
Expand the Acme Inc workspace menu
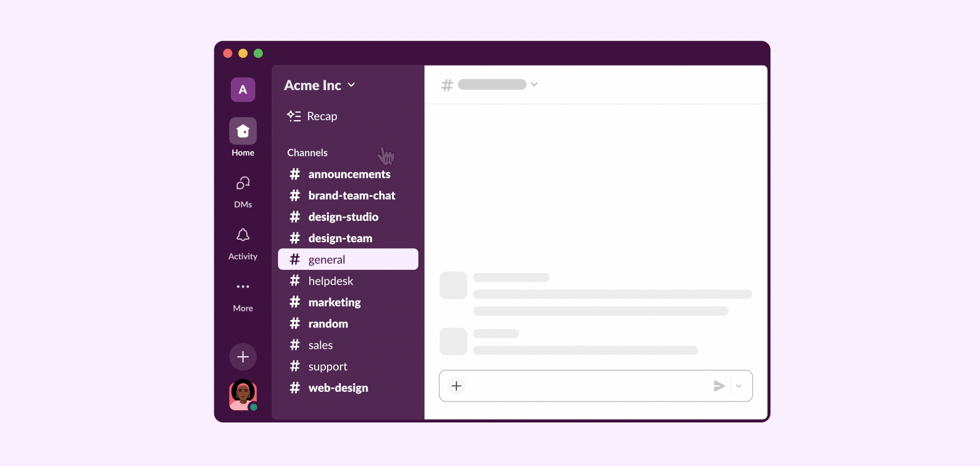click(320, 85)
